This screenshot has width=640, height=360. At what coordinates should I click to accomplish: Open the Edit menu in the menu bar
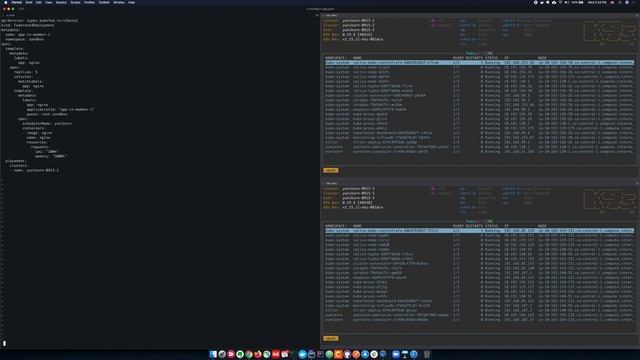(x=39, y=2)
